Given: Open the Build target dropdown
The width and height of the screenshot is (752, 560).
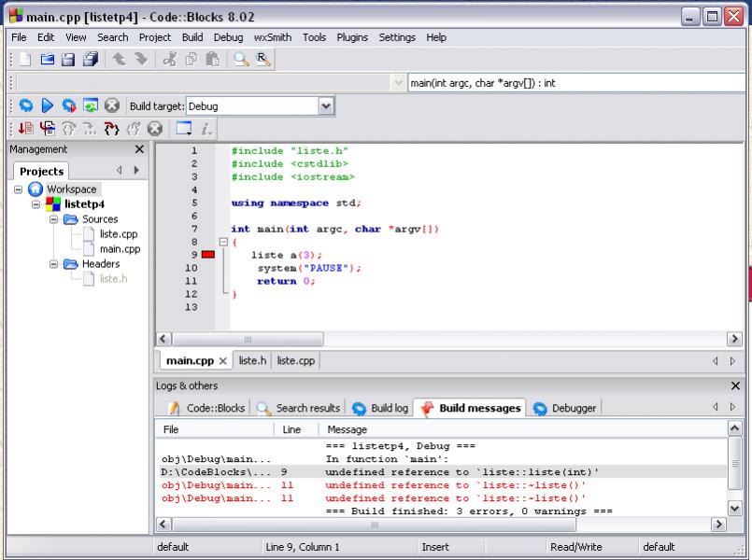Looking at the screenshot, I should tap(326, 105).
